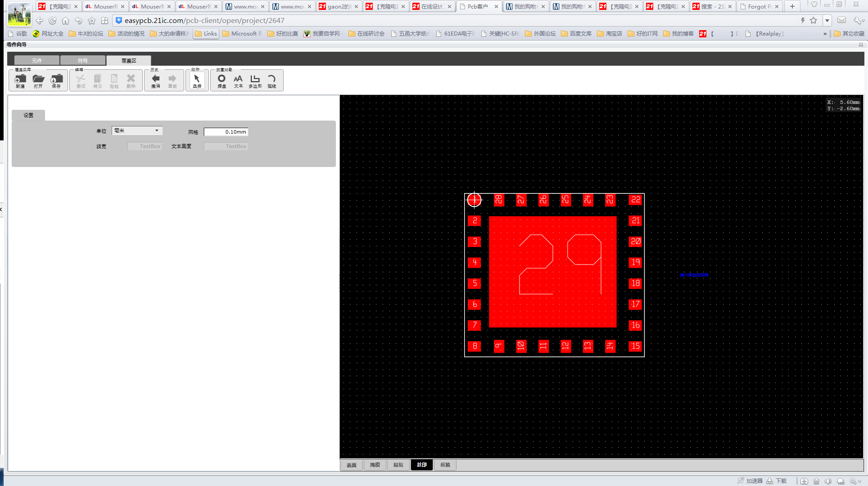This screenshot has height=486, width=868.
Task: Switch canvas layer to 表面
Action: click(x=352, y=465)
